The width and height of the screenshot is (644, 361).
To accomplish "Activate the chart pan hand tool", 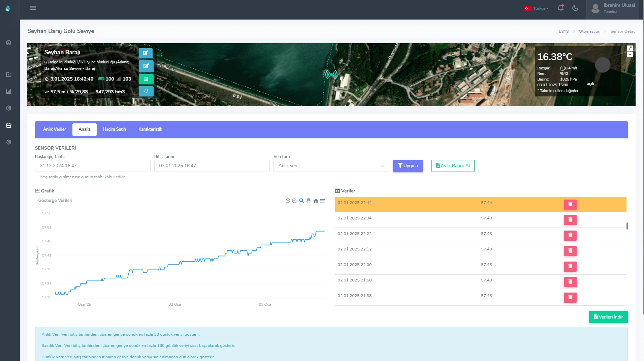I will tap(308, 201).
